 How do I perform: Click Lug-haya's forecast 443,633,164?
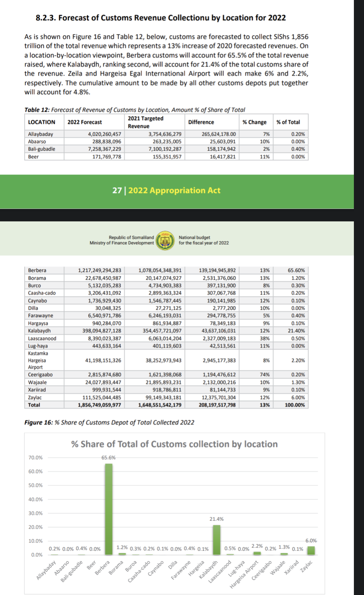pos(107,346)
